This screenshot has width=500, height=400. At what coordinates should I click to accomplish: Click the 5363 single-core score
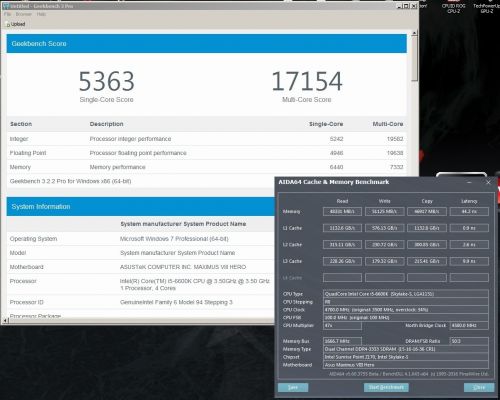coord(107,81)
